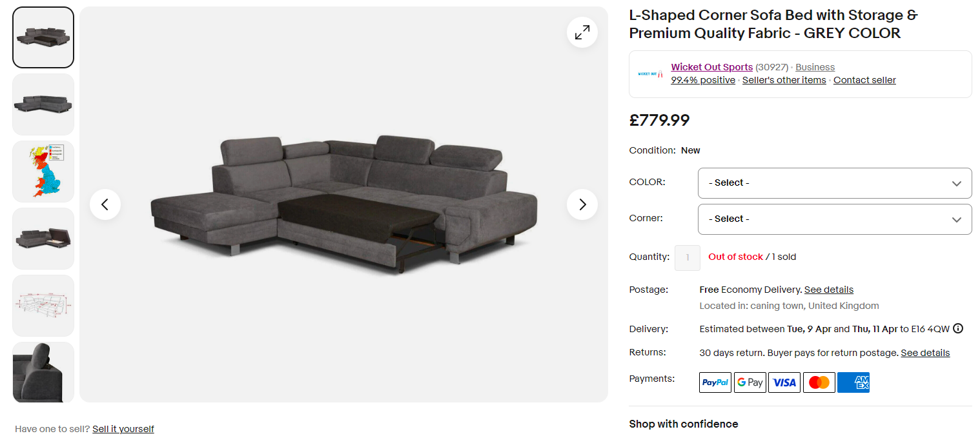The height and width of the screenshot is (436, 980).
Task: Click the Mastercard payment icon
Action: click(x=819, y=382)
